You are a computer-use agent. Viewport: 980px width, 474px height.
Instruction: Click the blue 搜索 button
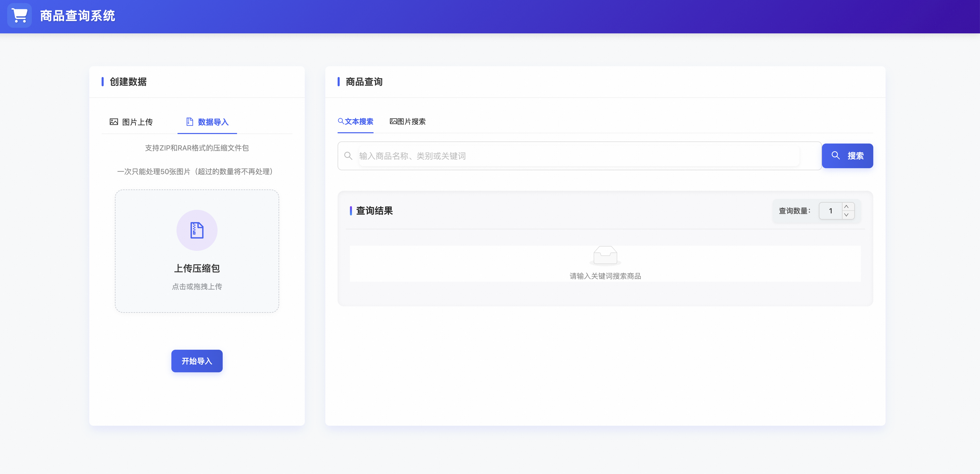coord(847,156)
